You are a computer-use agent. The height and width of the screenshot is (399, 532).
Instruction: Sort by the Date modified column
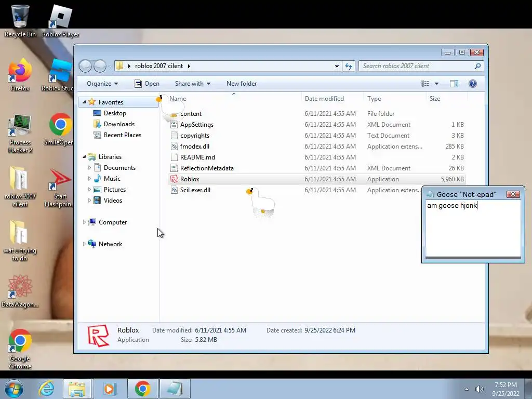point(332,98)
